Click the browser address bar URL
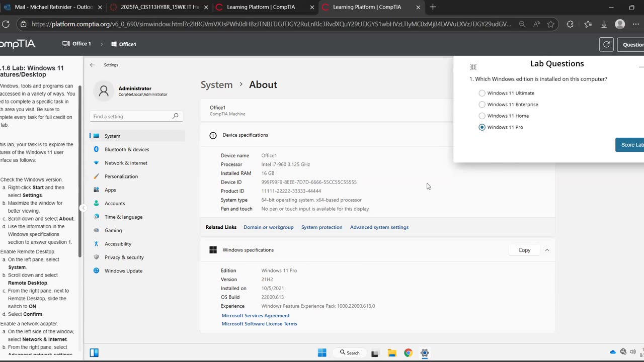 pos(271,24)
